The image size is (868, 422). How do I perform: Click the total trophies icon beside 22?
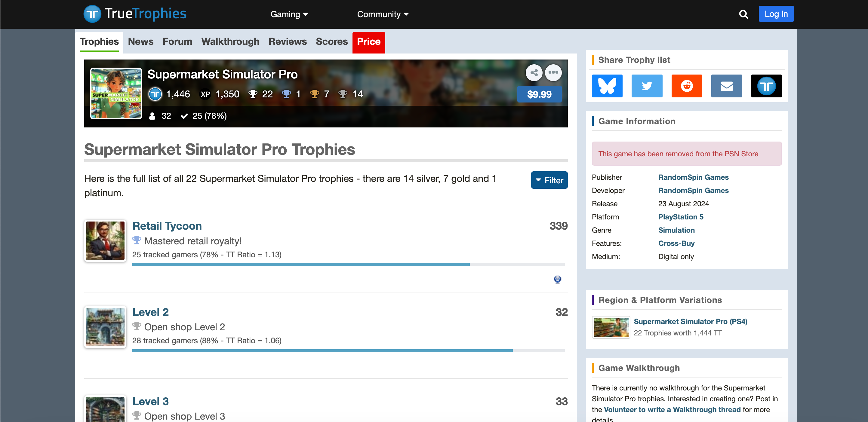point(253,94)
